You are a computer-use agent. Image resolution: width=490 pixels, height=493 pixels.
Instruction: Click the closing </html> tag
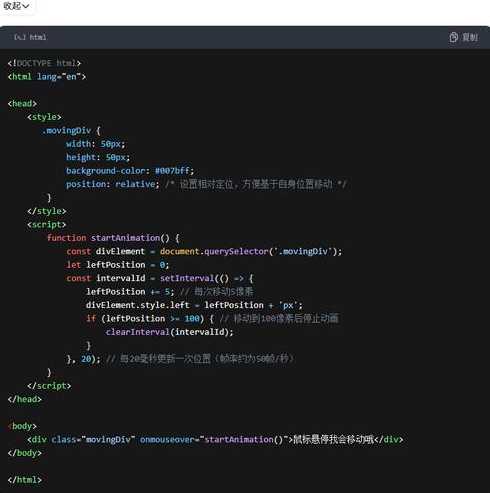point(25,480)
